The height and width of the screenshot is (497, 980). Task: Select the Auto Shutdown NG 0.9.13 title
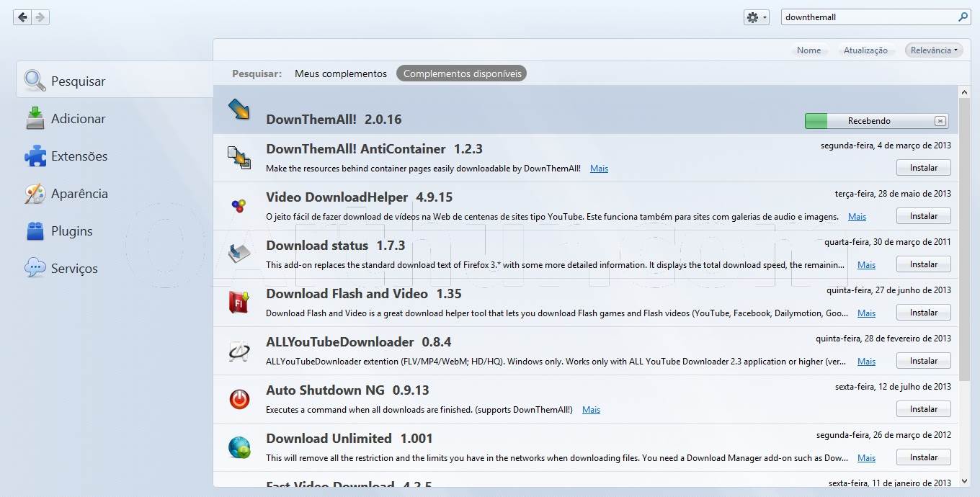click(x=347, y=390)
